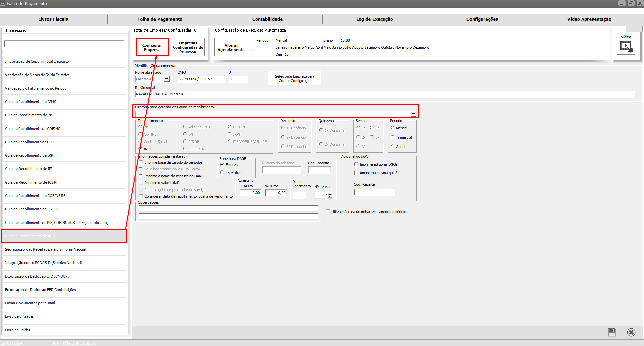Click the Razão social input field
The image size is (644, 346).
pyautogui.click(x=385, y=94)
